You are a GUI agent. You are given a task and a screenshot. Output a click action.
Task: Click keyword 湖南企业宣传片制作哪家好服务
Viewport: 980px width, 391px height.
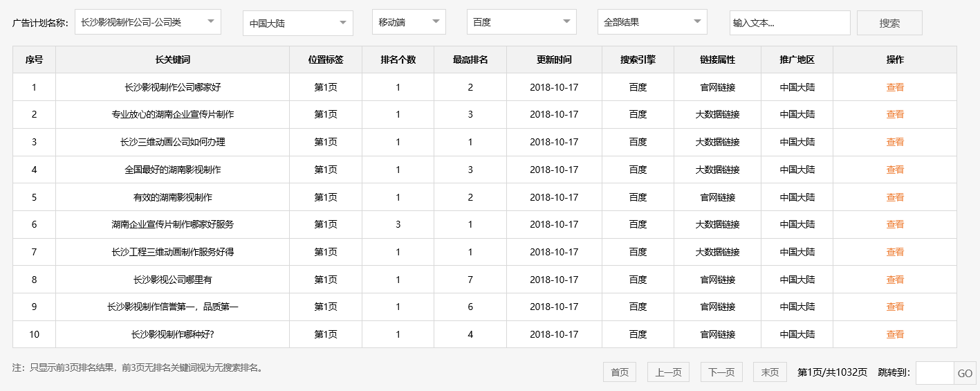point(172,224)
